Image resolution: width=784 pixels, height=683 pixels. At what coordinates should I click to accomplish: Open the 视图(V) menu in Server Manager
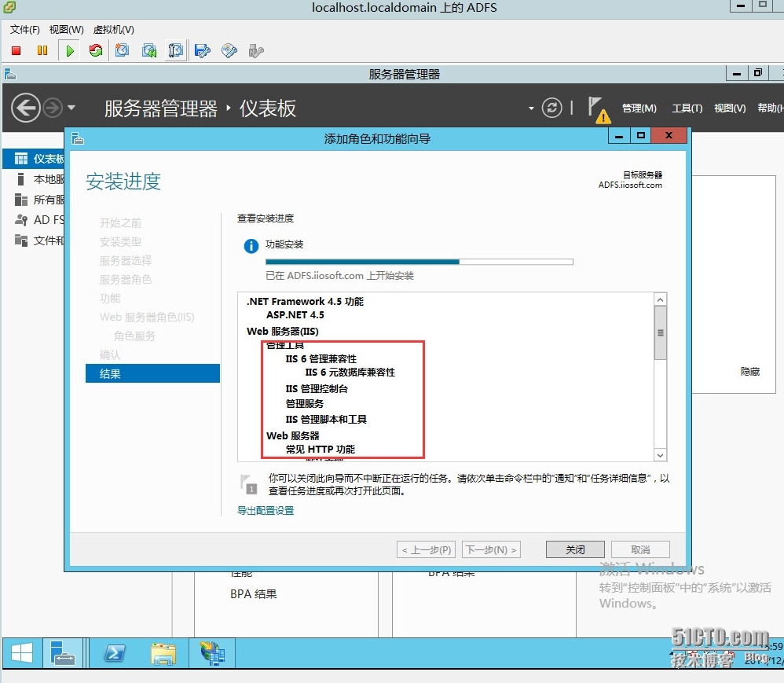coord(730,108)
